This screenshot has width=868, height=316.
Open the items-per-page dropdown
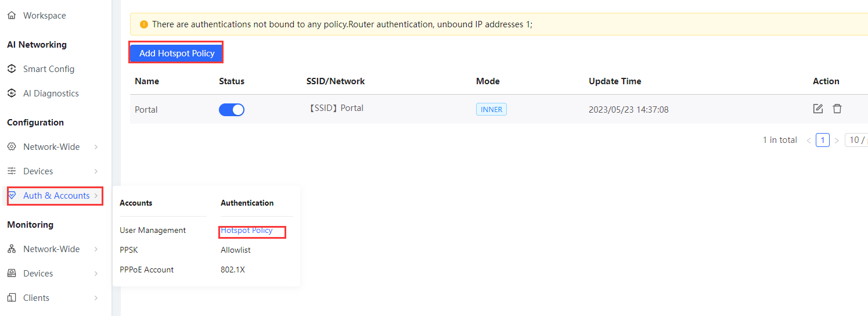[856, 140]
